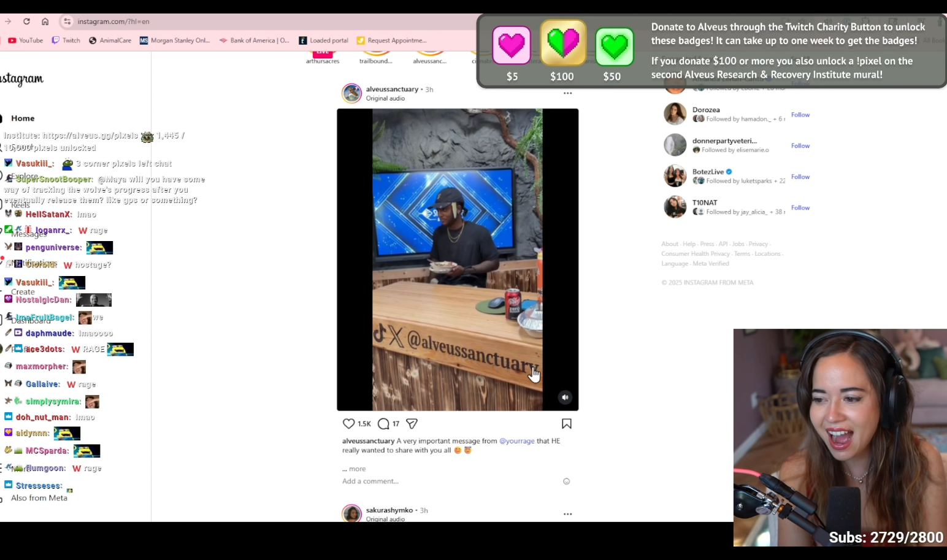The width and height of the screenshot is (947, 560).
Task: Open the YouTube bookmark
Action: (x=26, y=40)
